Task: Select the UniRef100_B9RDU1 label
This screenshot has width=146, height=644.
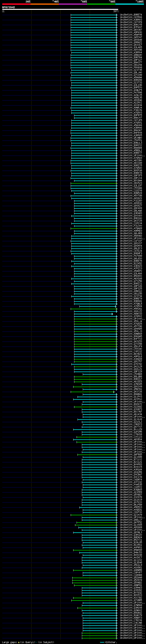Action: tap(131, 301)
